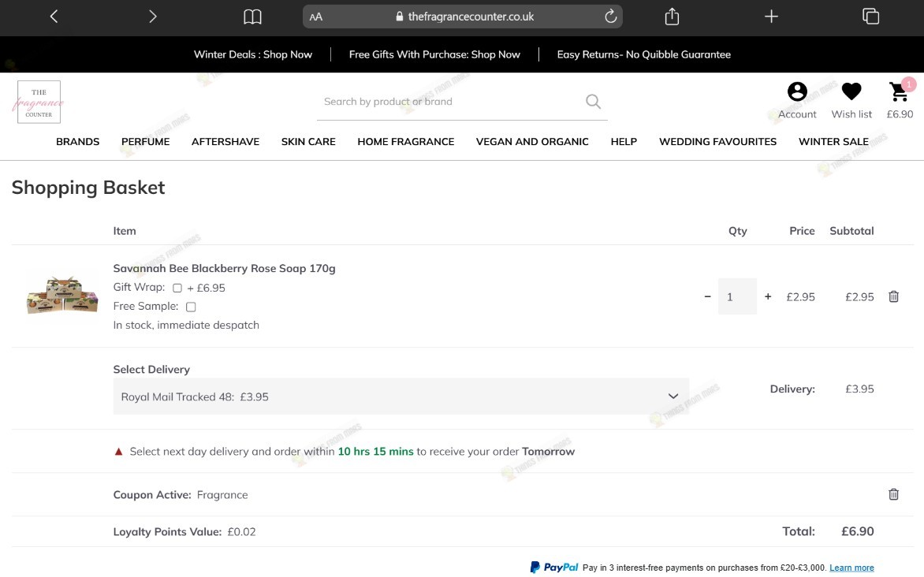Screen dimensions: 924x577
Task: Click PayPal Learn more link
Action: pyautogui.click(x=851, y=568)
